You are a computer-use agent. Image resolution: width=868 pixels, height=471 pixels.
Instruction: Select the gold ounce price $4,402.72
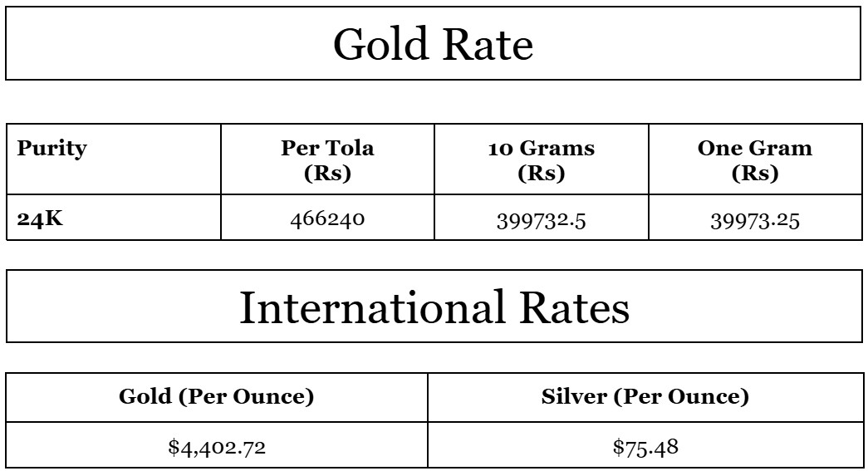[x=216, y=448]
